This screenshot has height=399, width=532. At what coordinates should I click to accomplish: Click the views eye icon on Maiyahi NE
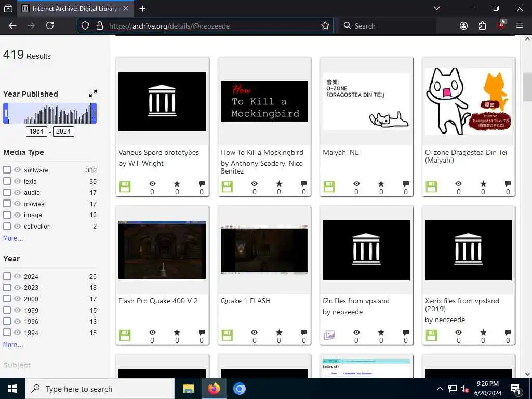click(356, 183)
